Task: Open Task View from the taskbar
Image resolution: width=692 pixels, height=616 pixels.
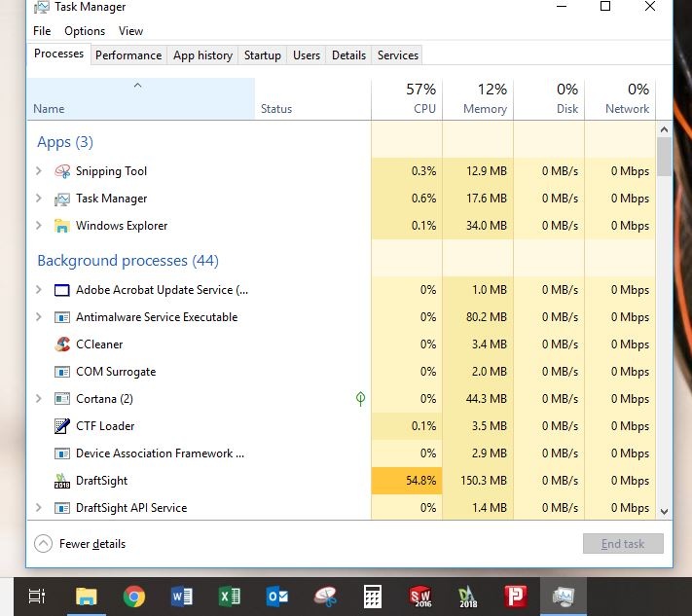Action: (x=37, y=597)
